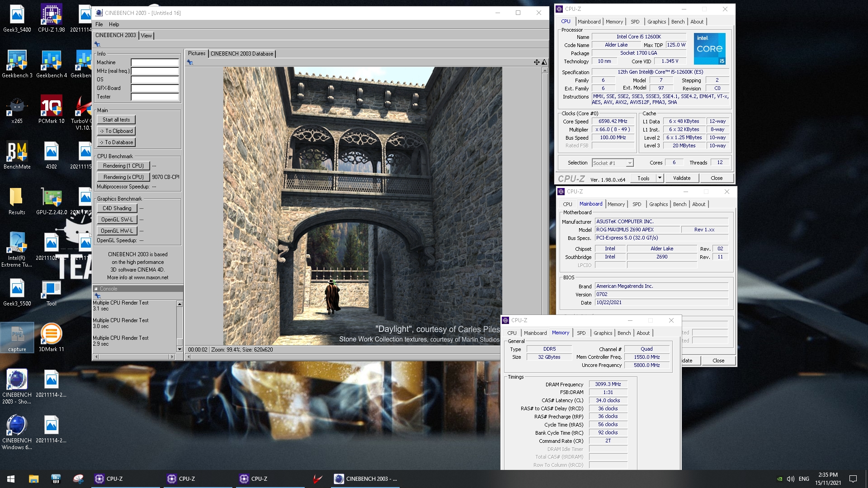Click console scrollbar up arrow

point(179,304)
